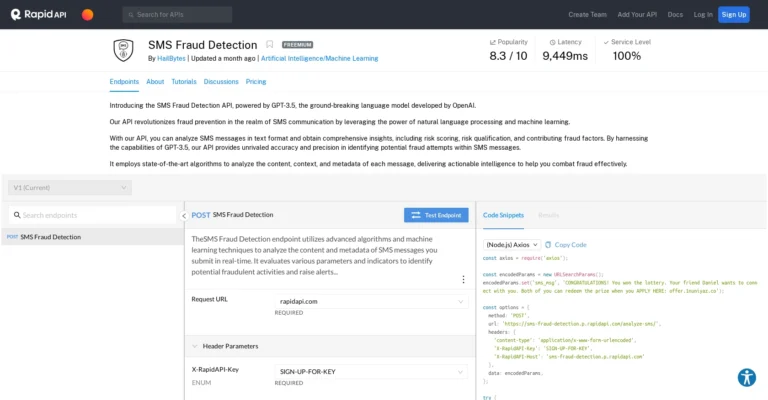Collapse the endpoints sidebar with the arrow
768x400 pixels.
click(x=184, y=215)
